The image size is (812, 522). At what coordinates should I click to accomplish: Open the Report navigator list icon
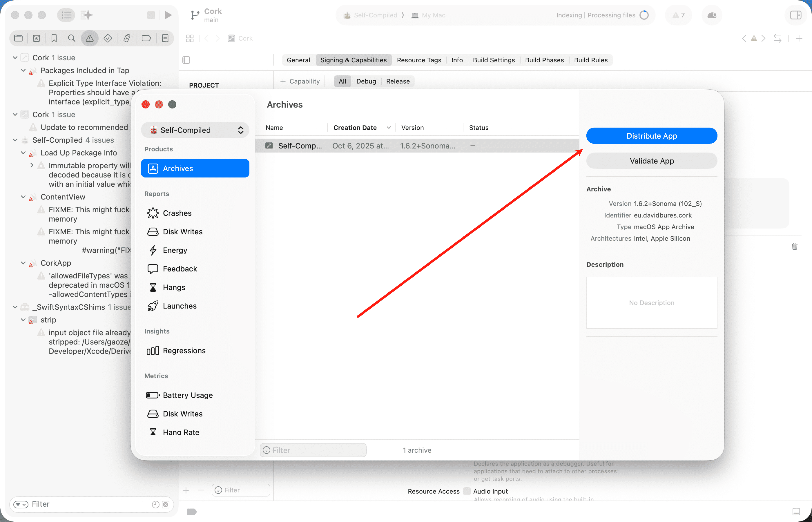165,38
